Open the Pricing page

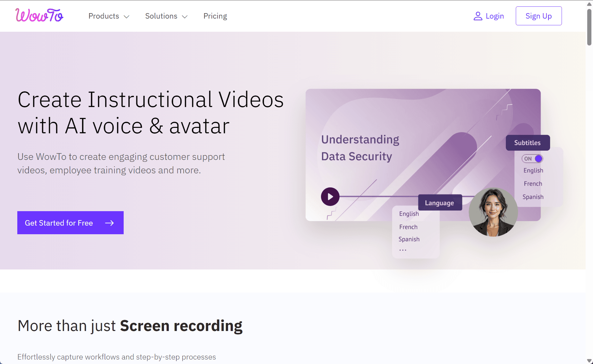(215, 16)
